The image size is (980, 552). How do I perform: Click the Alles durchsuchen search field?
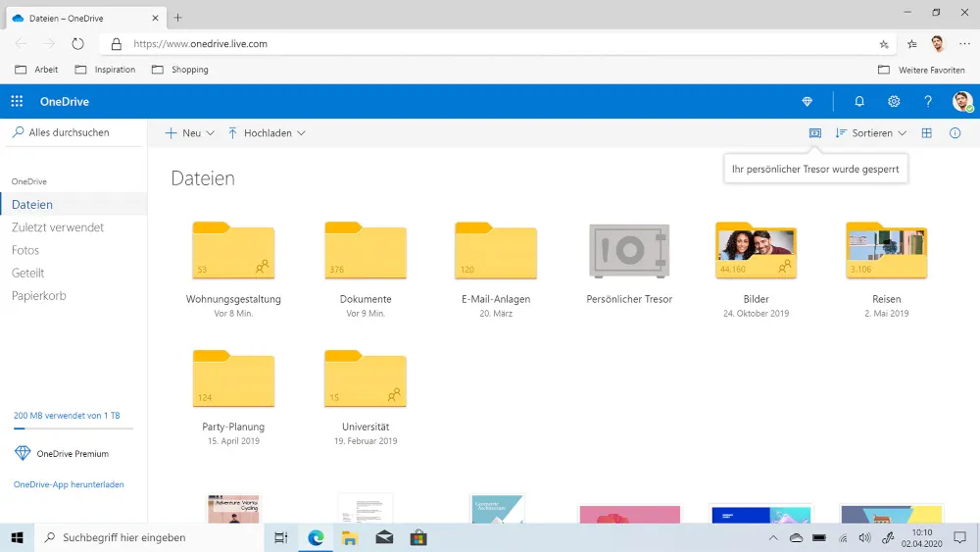[x=69, y=132]
